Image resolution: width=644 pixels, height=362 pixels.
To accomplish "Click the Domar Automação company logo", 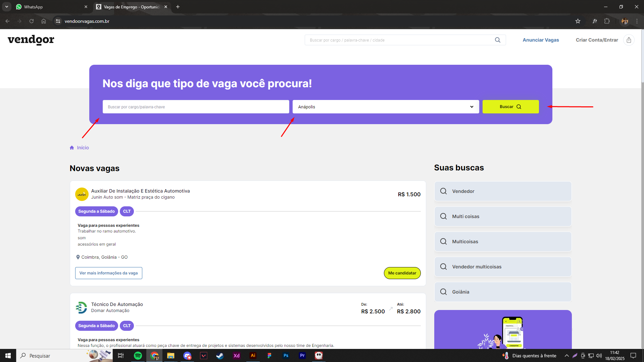I will coord(82,307).
